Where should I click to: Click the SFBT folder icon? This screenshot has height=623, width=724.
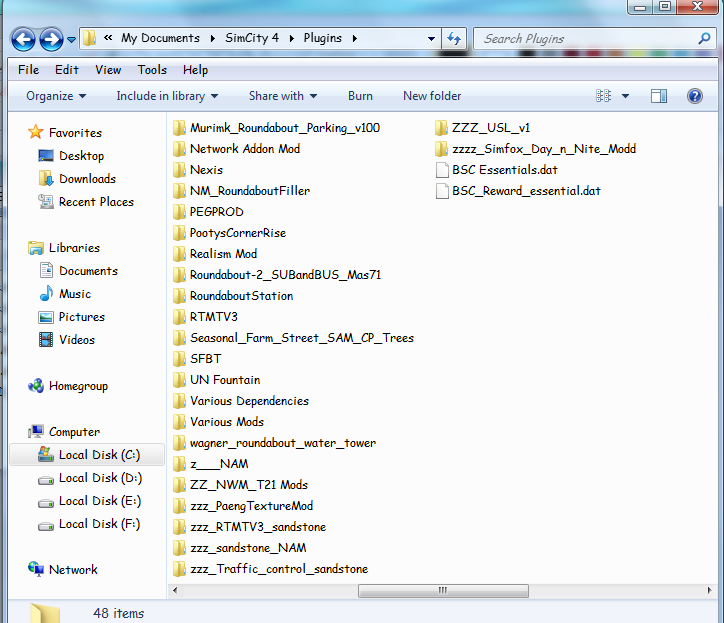180,359
